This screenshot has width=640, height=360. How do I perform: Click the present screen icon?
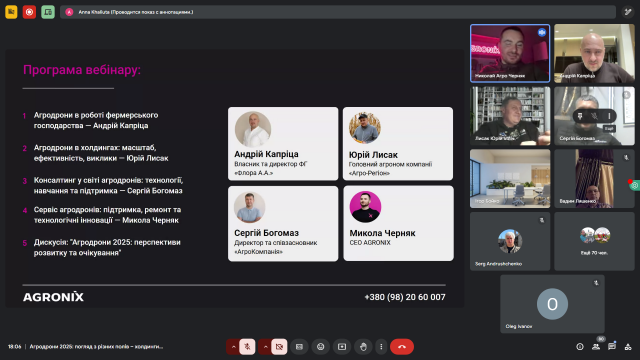tap(342, 347)
